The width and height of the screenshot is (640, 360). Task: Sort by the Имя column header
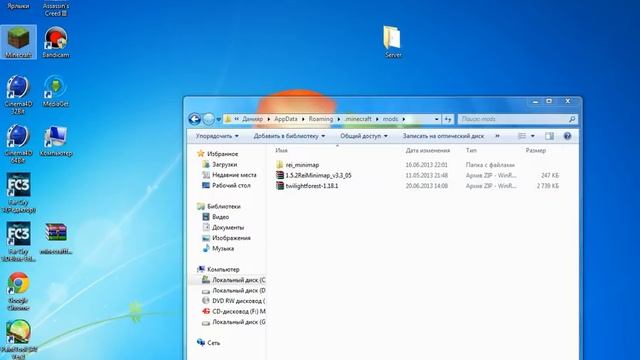click(x=281, y=150)
